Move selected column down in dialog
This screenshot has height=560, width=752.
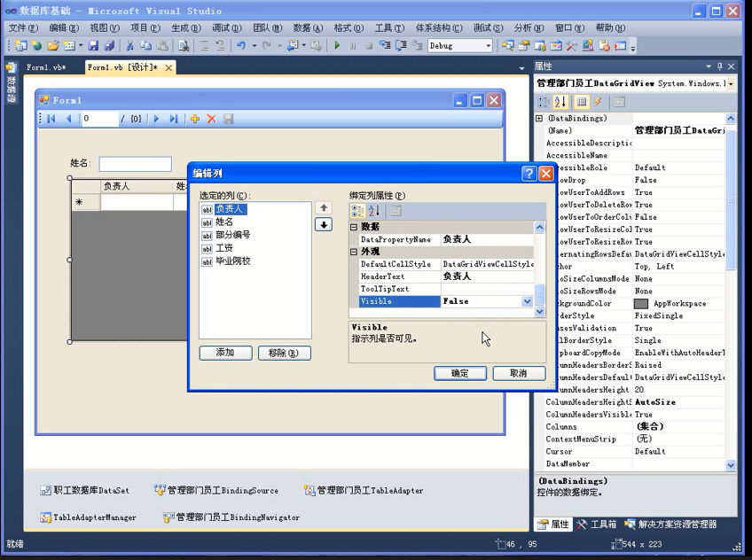tap(324, 225)
